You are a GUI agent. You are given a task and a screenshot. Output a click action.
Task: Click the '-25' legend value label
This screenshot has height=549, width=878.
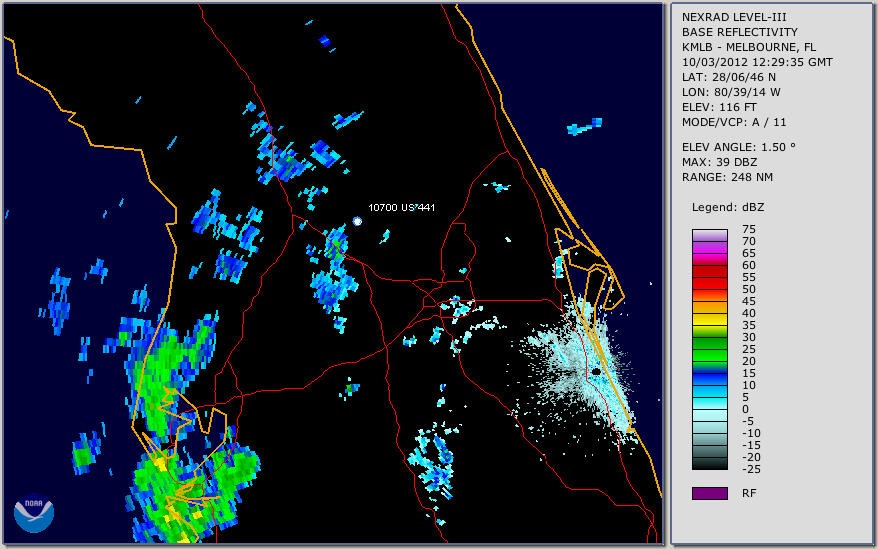coord(751,469)
